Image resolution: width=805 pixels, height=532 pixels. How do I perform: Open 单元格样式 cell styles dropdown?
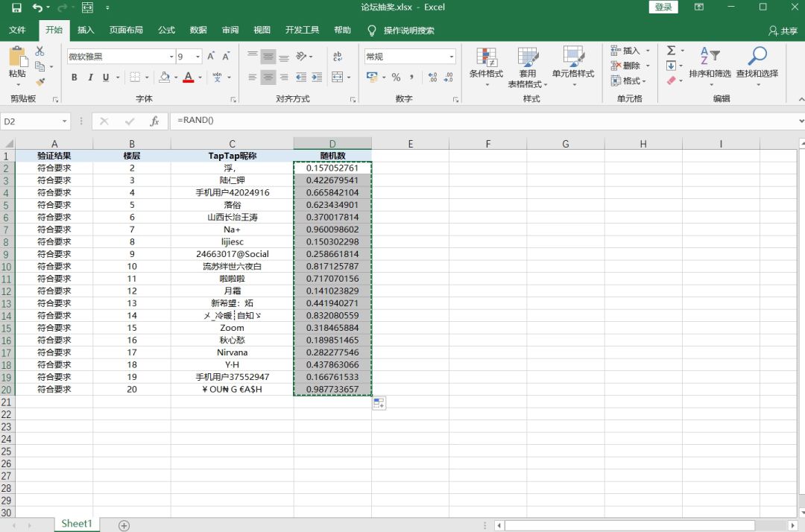point(573,67)
